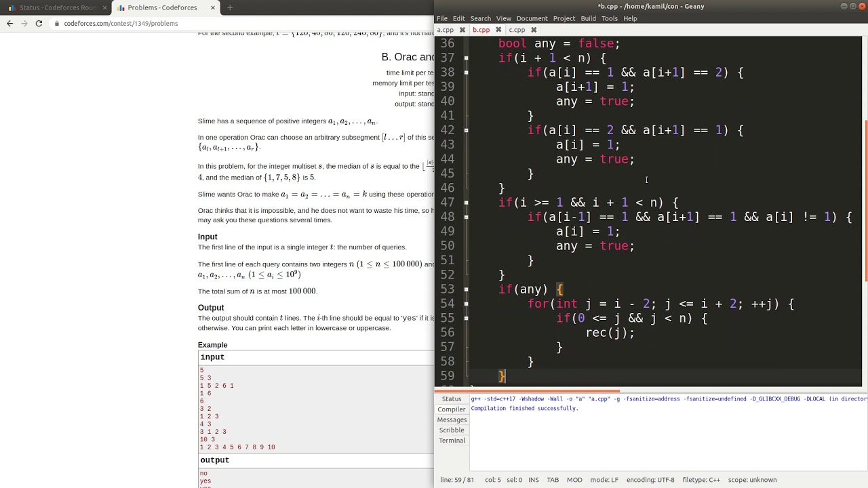
Task: Click the 'Example' heading
Action: pyautogui.click(x=213, y=345)
